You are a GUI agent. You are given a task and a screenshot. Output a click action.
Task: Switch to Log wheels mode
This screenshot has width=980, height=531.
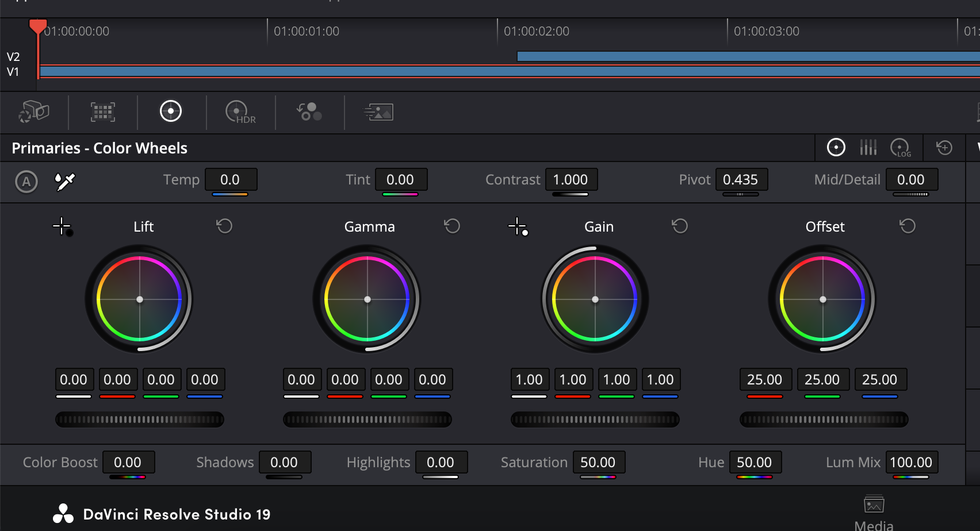tap(900, 148)
